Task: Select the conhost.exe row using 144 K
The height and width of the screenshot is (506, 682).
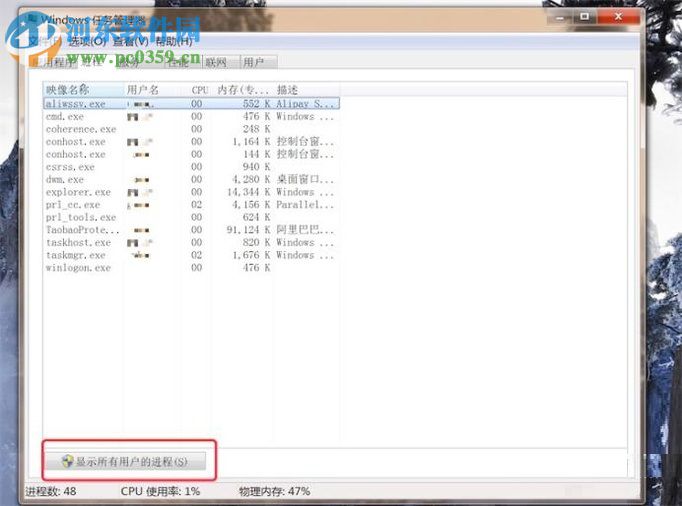Action: (191, 154)
